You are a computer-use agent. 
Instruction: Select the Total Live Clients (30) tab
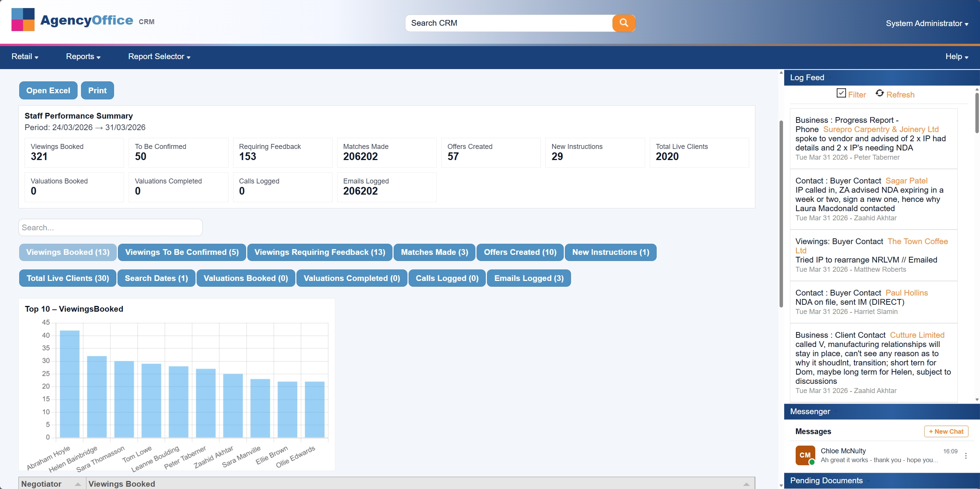pos(68,278)
